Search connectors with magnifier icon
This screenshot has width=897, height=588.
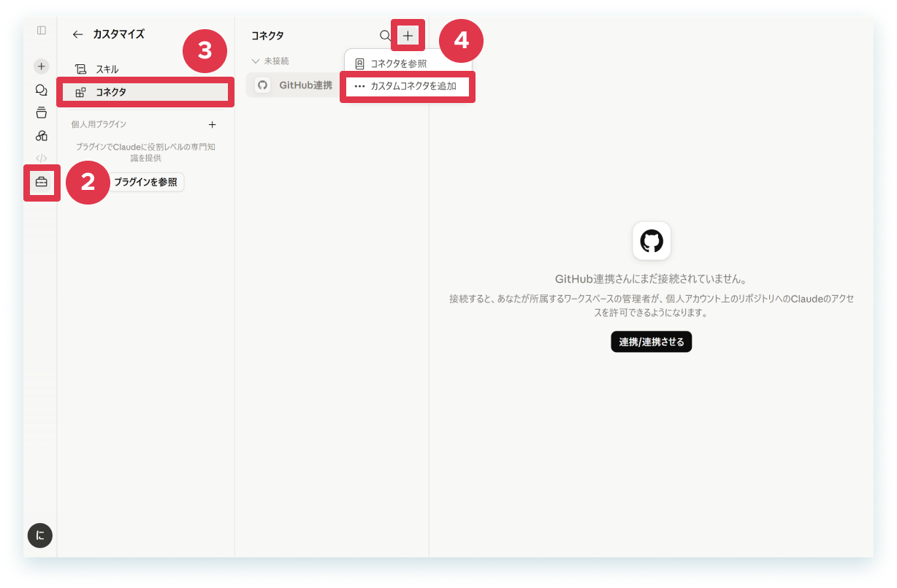click(x=385, y=35)
